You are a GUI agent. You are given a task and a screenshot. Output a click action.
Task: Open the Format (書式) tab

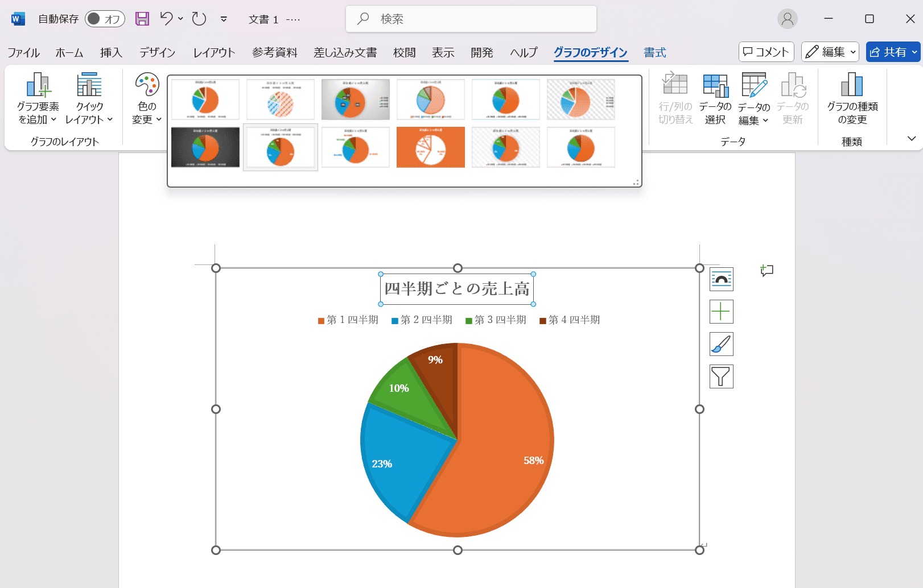pyautogui.click(x=654, y=52)
